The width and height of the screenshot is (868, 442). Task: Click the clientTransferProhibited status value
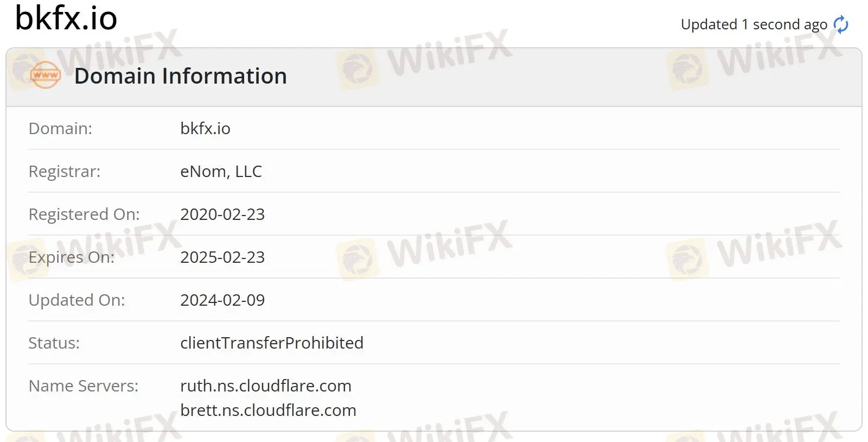coord(272,343)
